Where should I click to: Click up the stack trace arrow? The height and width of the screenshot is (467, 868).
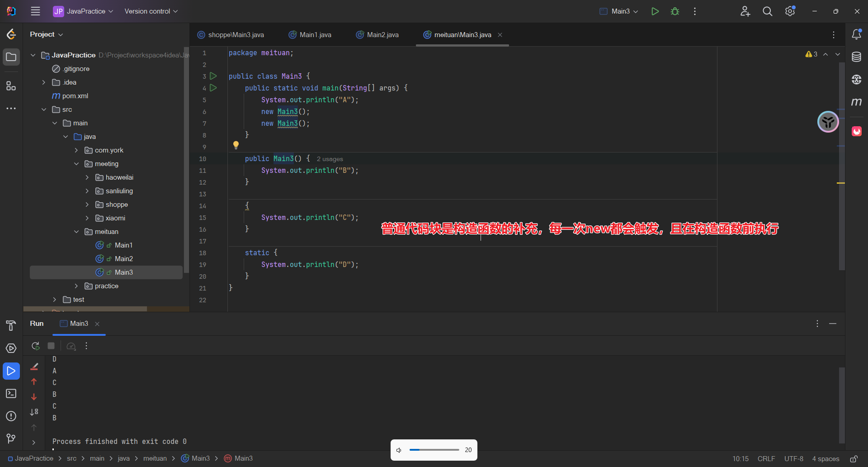[x=34, y=382]
